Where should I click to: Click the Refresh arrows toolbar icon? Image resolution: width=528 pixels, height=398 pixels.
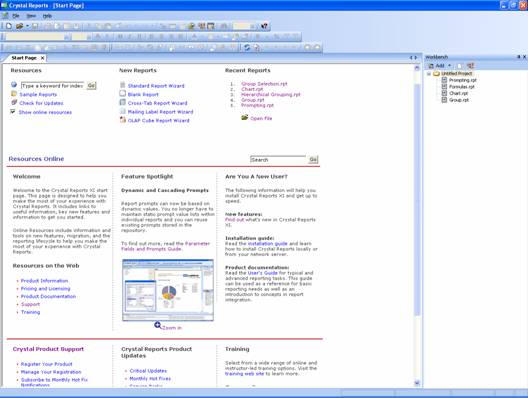(247, 47)
